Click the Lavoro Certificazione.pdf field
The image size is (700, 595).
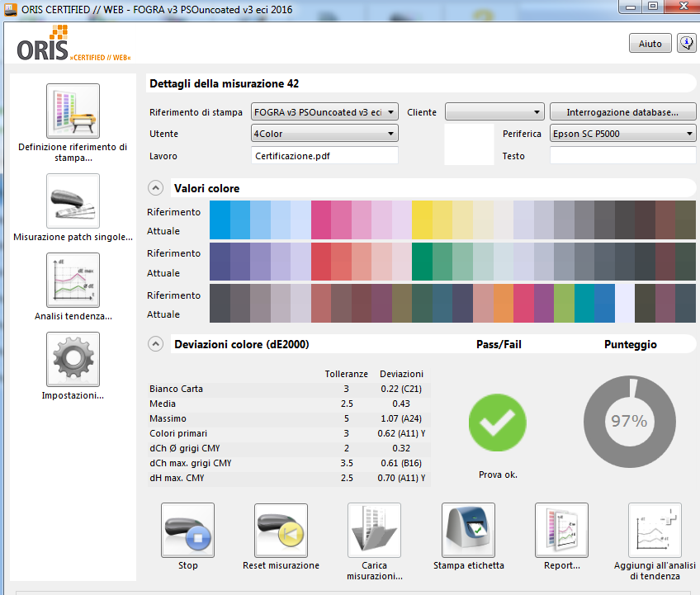point(324,156)
